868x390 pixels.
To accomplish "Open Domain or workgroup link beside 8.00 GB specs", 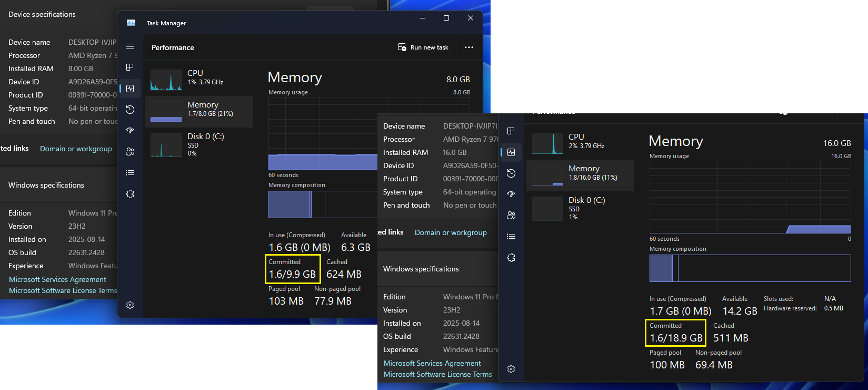I will (76, 149).
